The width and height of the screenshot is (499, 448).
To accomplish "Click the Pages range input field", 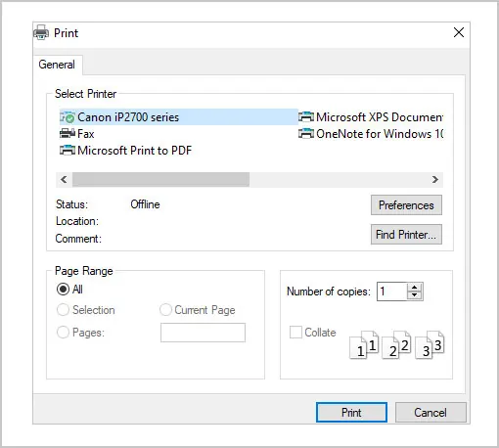I will pyautogui.click(x=203, y=333).
